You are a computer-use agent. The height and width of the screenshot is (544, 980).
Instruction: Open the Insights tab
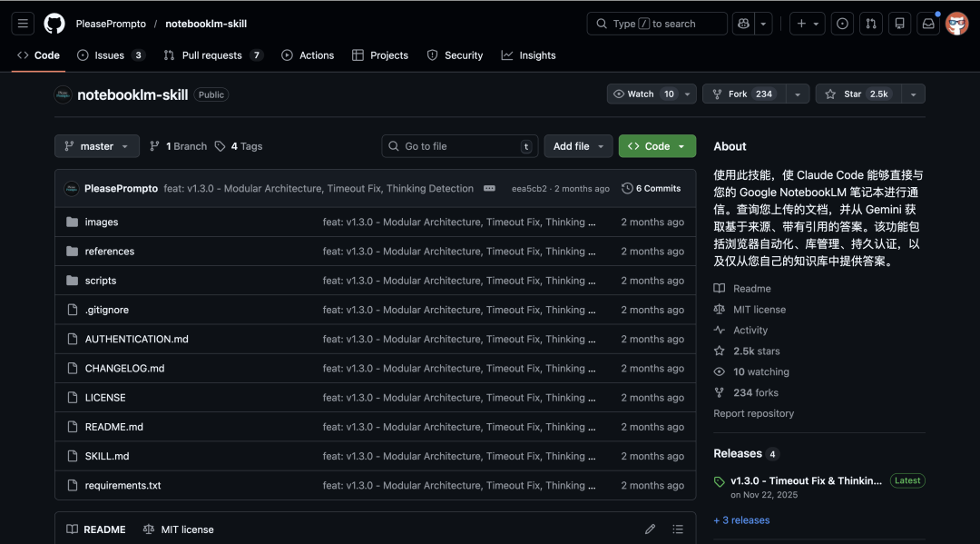528,54
